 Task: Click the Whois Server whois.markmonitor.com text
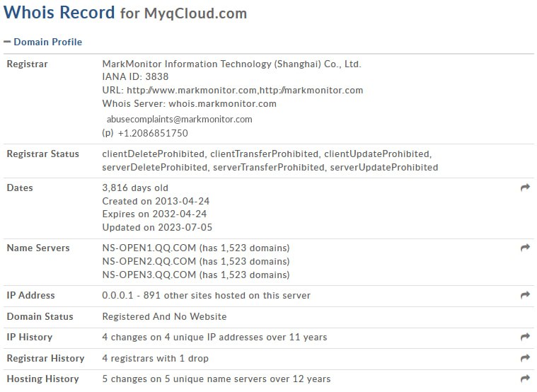(189, 104)
